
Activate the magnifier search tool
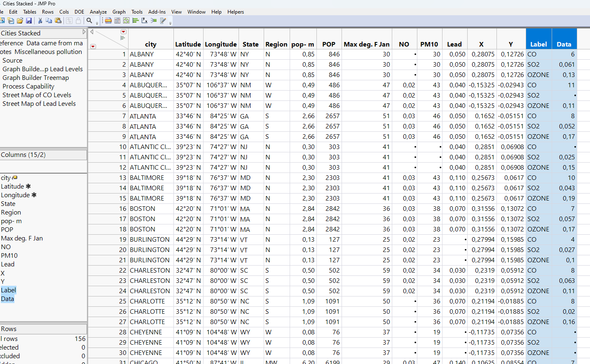(89, 21)
